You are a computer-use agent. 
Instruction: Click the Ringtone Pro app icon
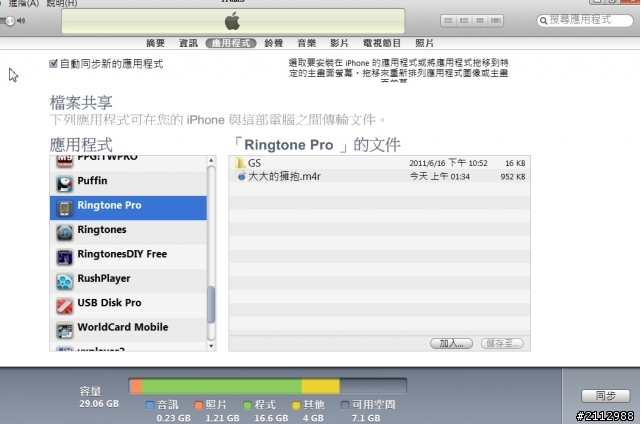click(65, 208)
